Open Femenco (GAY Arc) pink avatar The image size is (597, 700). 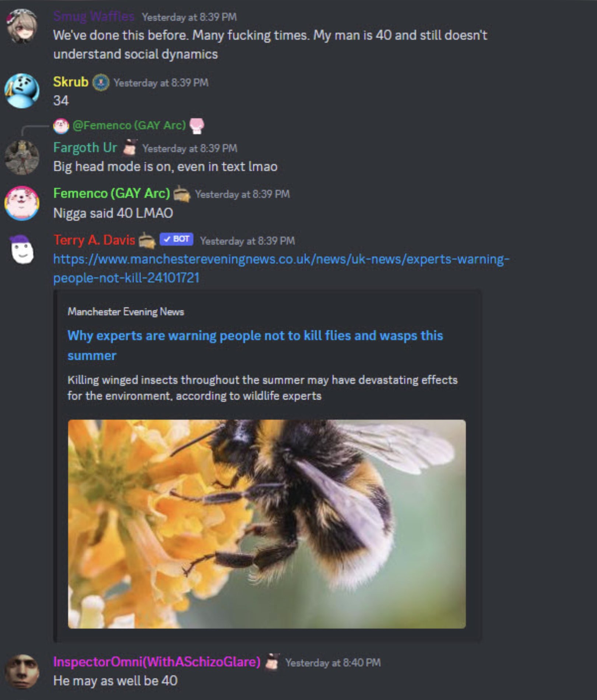coord(22,203)
